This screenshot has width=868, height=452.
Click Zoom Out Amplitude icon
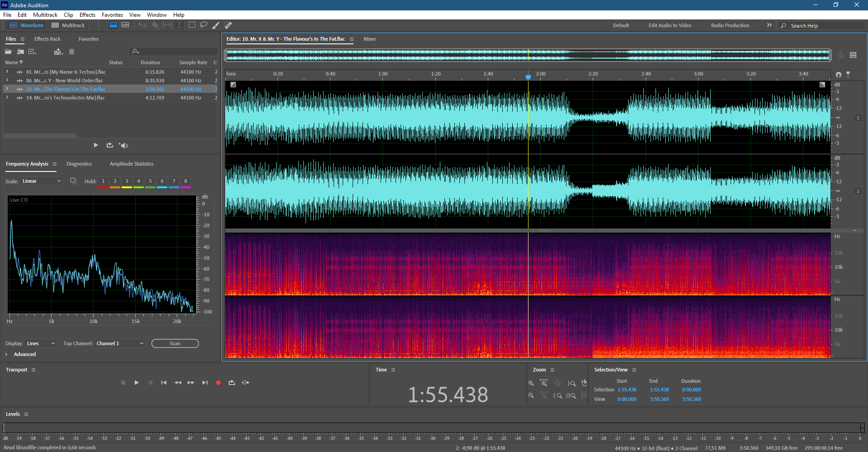tap(531, 395)
